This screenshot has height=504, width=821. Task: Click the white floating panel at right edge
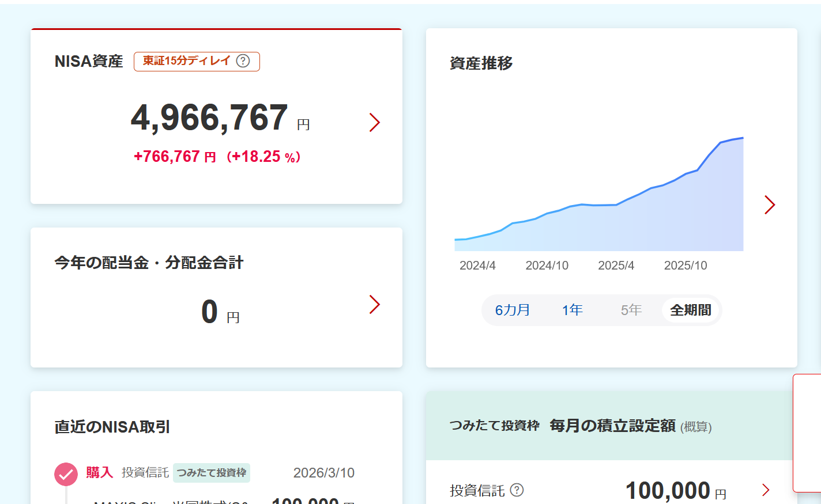(807, 433)
